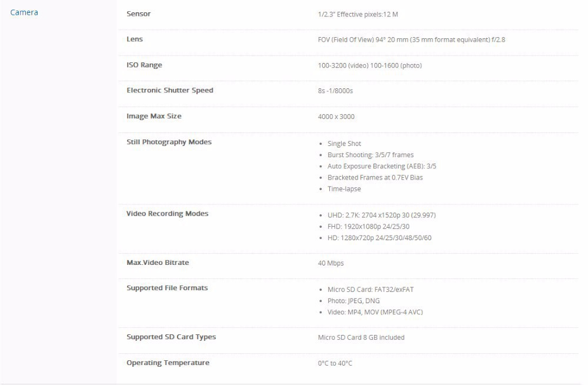Click the Video Recording Modes heading
Image resolution: width=588 pixels, height=385 pixels.
[x=168, y=214]
